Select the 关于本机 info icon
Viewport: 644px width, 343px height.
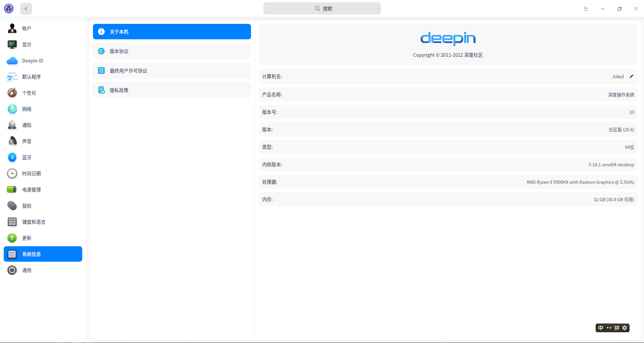101,32
